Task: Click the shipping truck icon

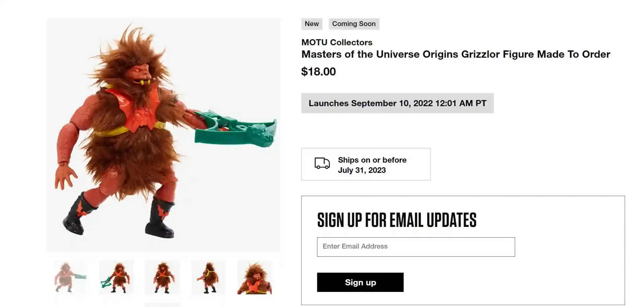Action: pyautogui.click(x=322, y=164)
